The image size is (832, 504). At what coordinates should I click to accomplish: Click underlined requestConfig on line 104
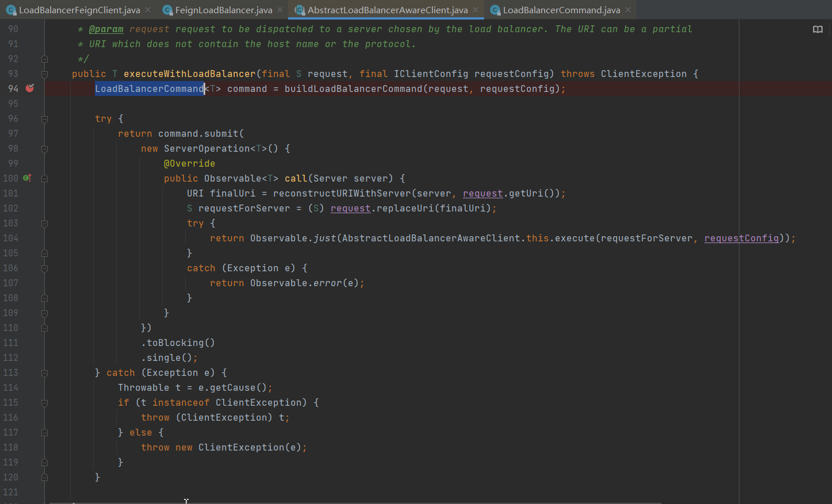point(742,238)
